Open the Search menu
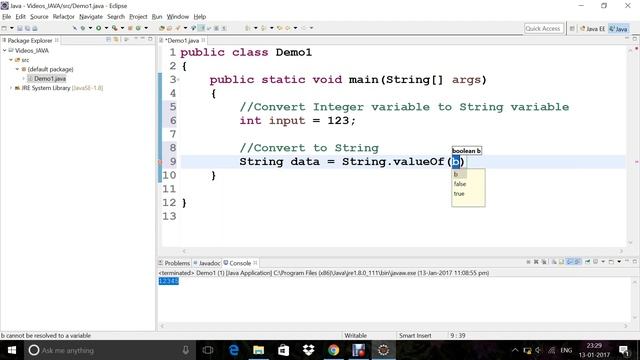This screenshot has width=640, height=360. [116, 17]
